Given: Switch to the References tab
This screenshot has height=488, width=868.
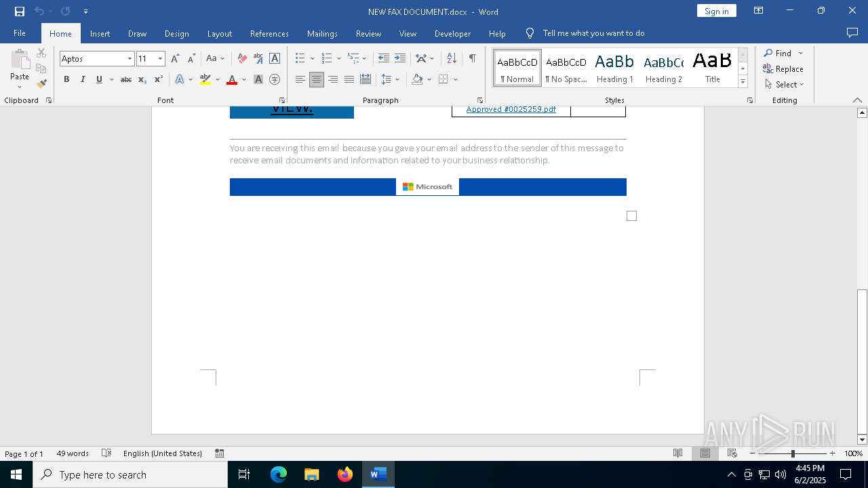Looking at the screenshot, I should point(269,33).
